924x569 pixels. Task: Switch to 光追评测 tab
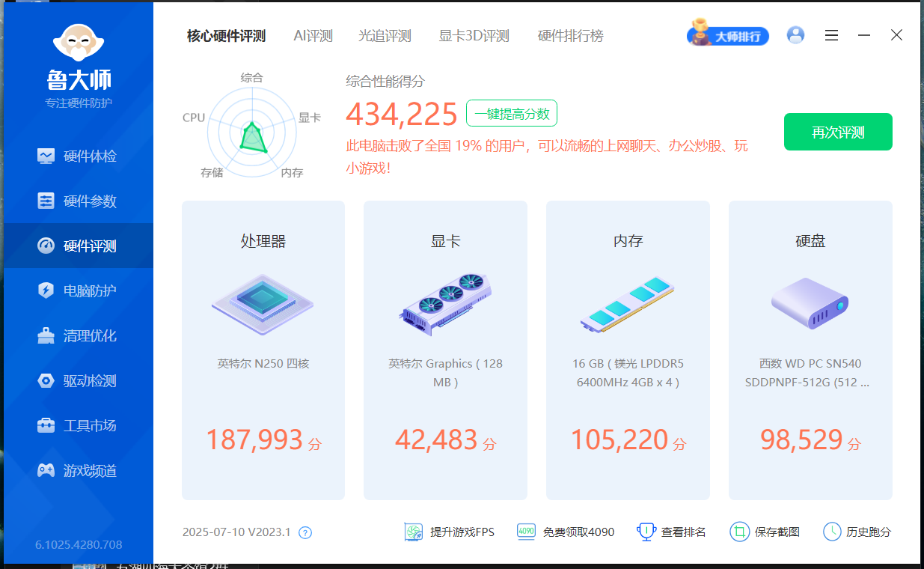[x=385, y=36]
